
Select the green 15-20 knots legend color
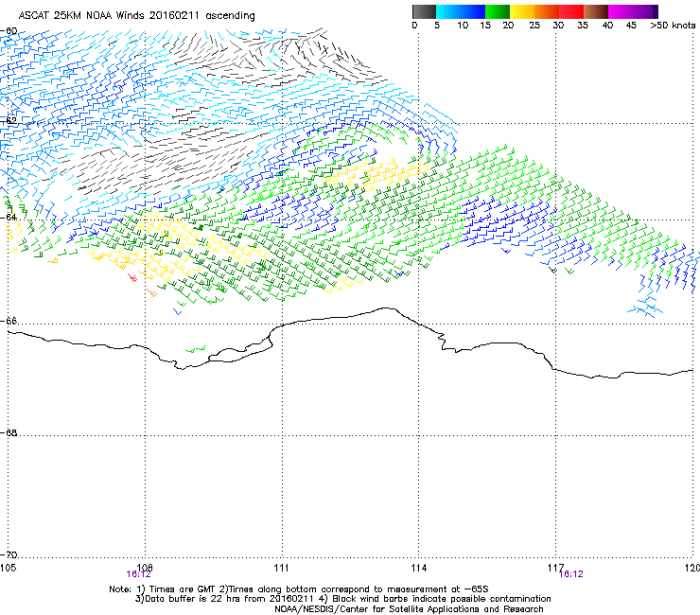click(498, 11)
